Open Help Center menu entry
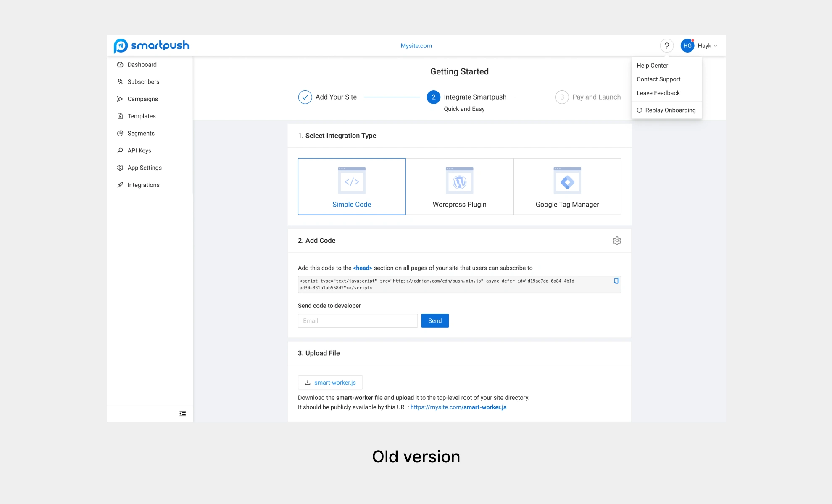832x504 pixels. click(x=652, y=66)
